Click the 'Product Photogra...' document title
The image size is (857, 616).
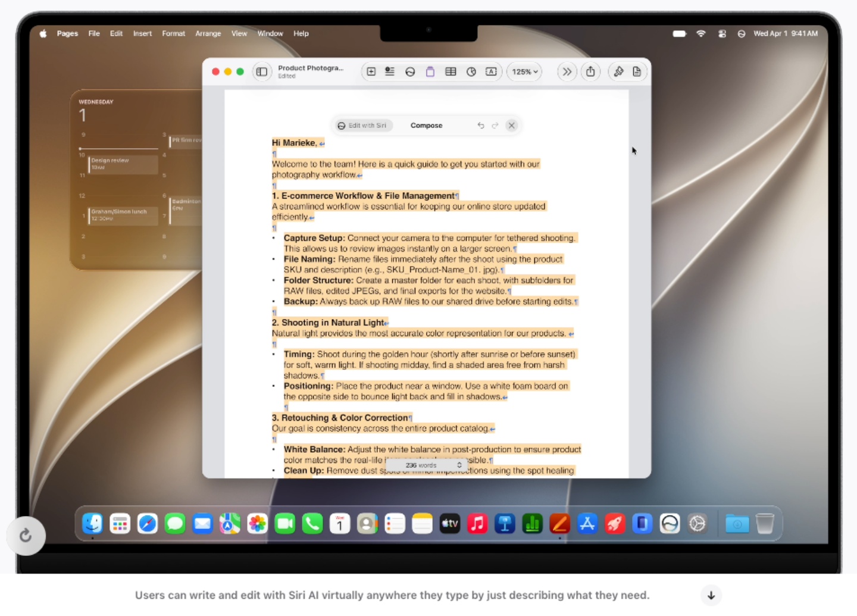coord(311,68)
